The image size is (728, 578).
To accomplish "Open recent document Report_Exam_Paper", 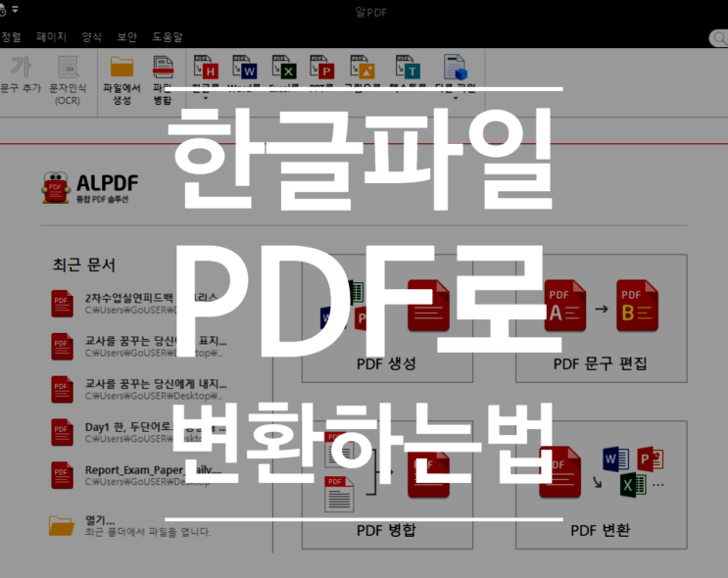I will point(139,475).
